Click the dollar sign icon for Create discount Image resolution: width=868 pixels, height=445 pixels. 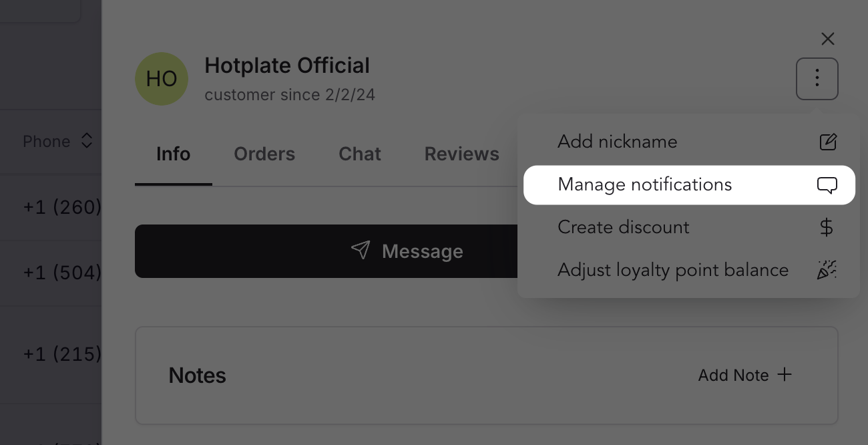click(827, 227)
